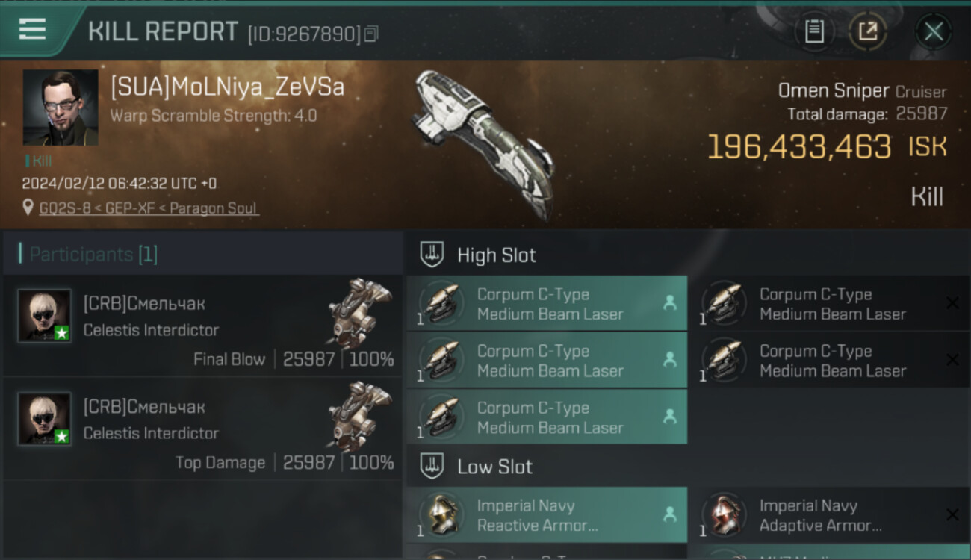Copy the kill report ID
The width and height of the screenshot is (971, 560).
click(x=372, y=34)
